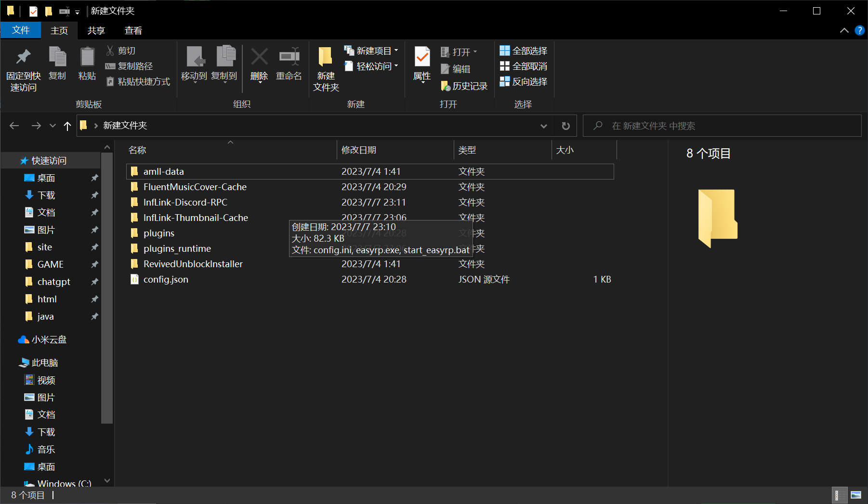The height and width of the screenshot is (504, 868).
Task: Open the History ribbon item
Action: click(464, 86)
